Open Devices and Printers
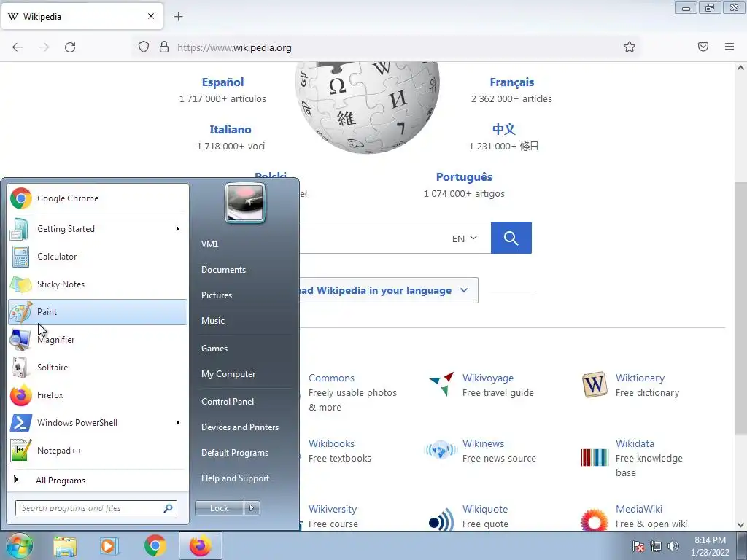Screen dimensions: 747x560 point(240,427)
